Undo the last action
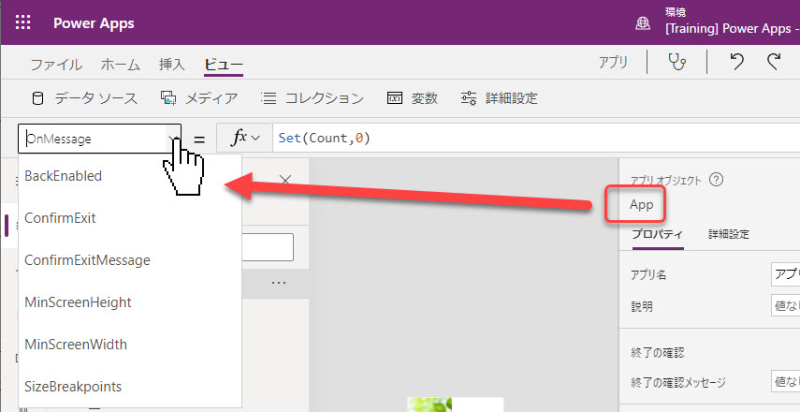This screenshot has height=412, width=800. [737, 62]
